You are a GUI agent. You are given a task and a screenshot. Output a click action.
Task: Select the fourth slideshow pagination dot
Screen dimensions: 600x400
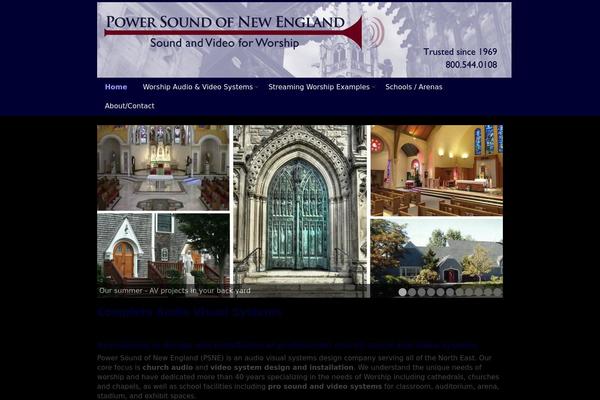[x=431, y=292]
